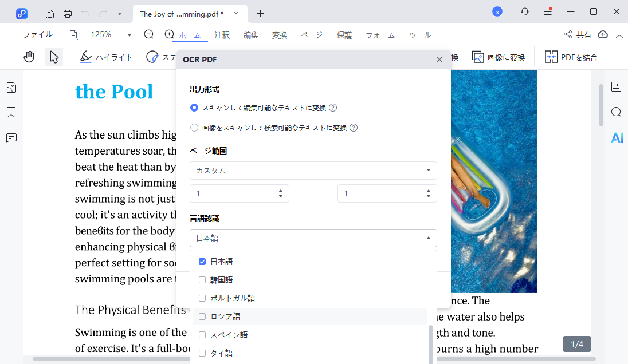Select スキャンして編集可能なテキストに変換 output option
628x364 pixels.
tap(194, 108)
